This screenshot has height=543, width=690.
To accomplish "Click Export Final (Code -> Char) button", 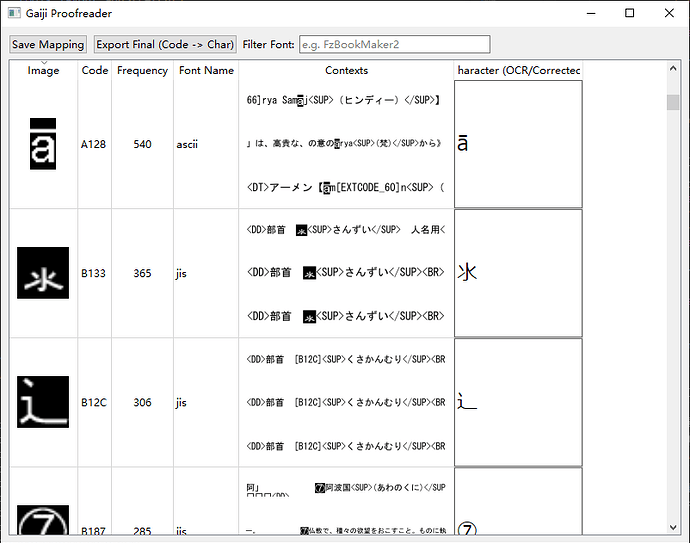I will [x=165, y=44].
